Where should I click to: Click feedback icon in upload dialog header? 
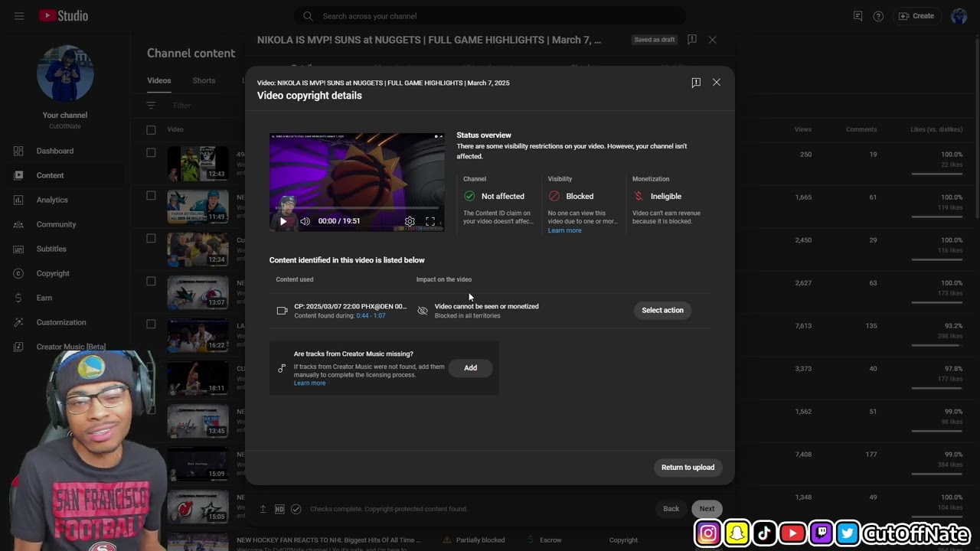691,40
